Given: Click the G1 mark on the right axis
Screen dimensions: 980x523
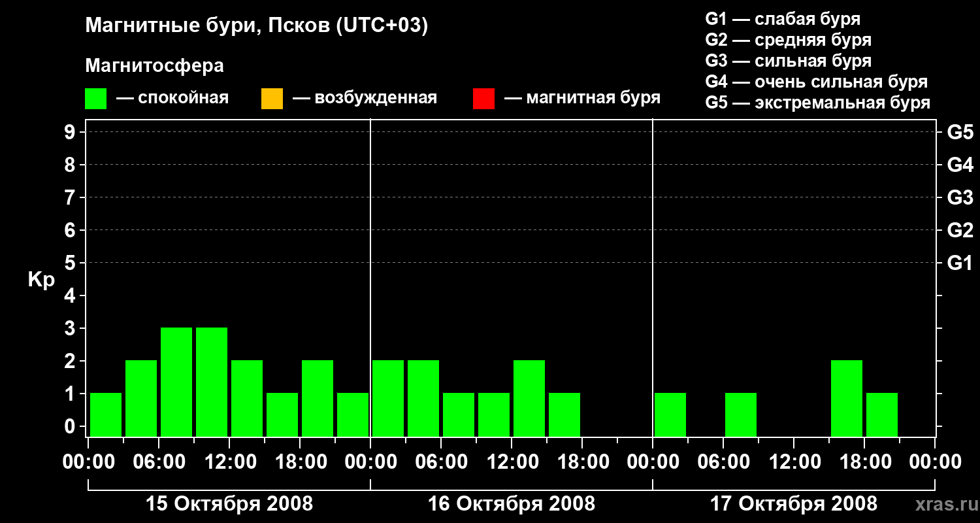Looking at the screenshot, I should [x=960, y=263].
